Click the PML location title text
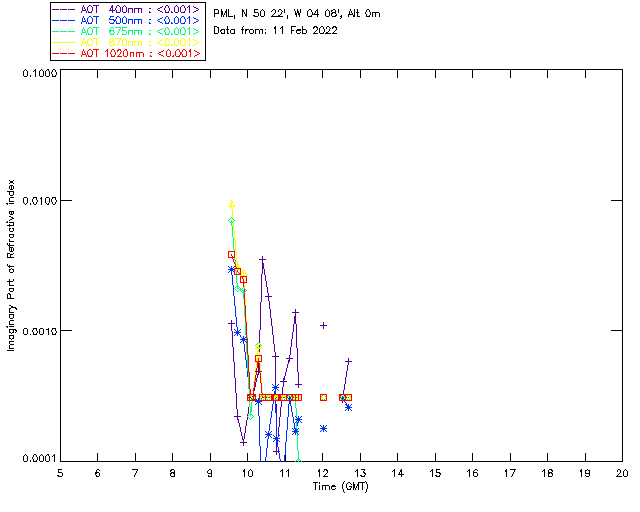 pos(297,13)
